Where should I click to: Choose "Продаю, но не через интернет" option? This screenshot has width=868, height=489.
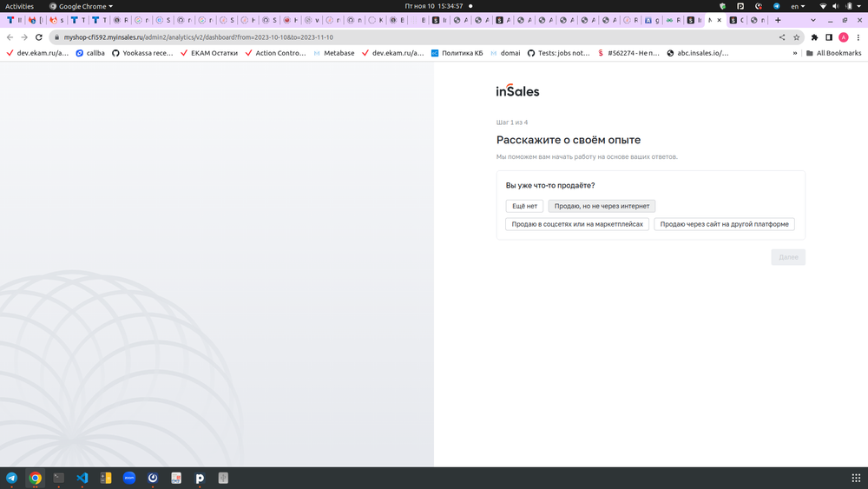point(602,207)
